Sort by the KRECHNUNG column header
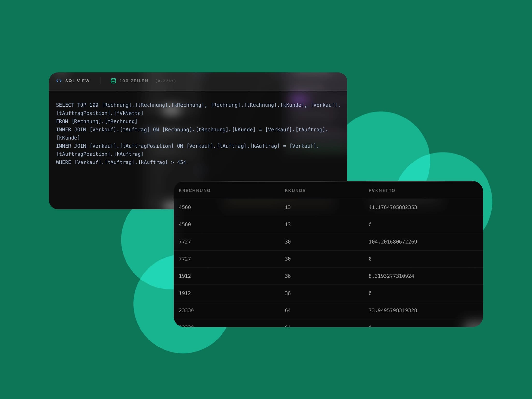532x399 pixels. click(x=194, y=190)
